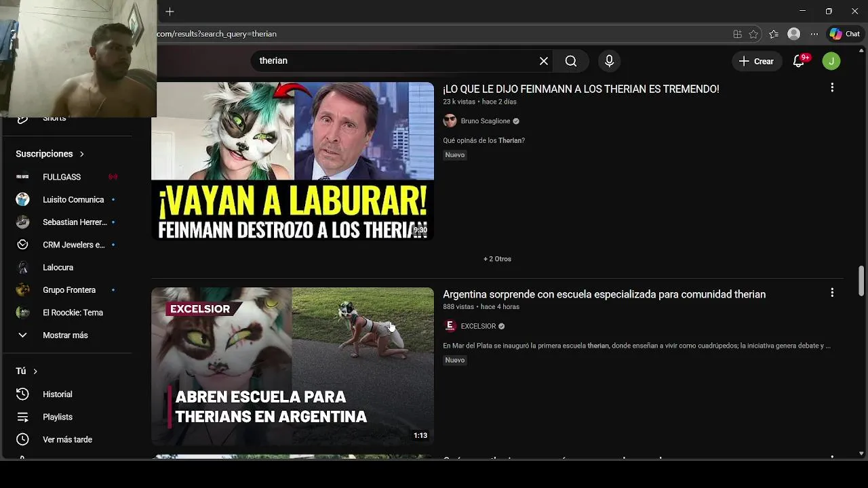Screen dimensions: 868x488
Task: Open the J account avatar menu
Action: tap(831, 61)
